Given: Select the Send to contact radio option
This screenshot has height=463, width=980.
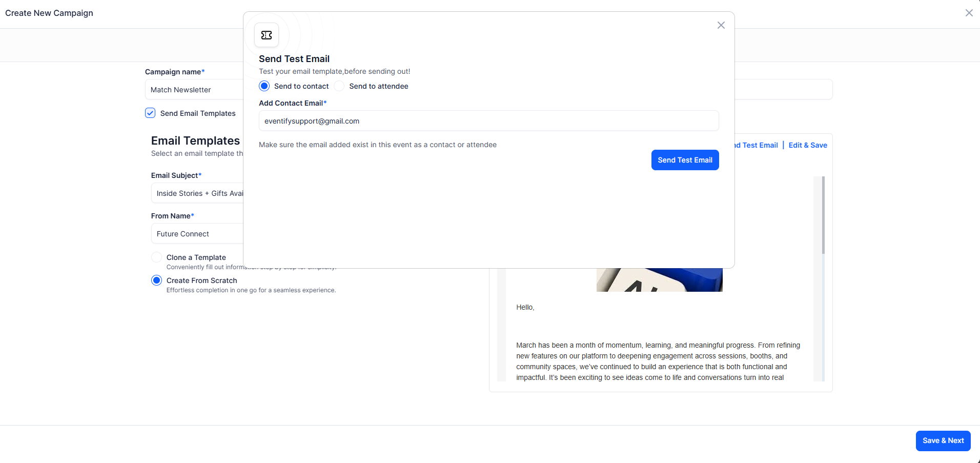Looking at the screenshot, I should 264,86.
